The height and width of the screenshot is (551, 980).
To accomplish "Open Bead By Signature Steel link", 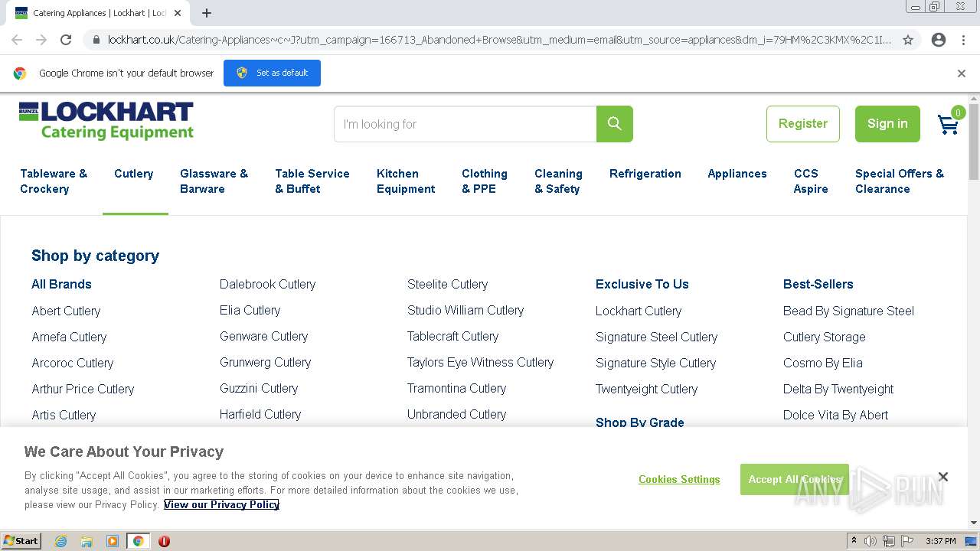I will [849, 311].
